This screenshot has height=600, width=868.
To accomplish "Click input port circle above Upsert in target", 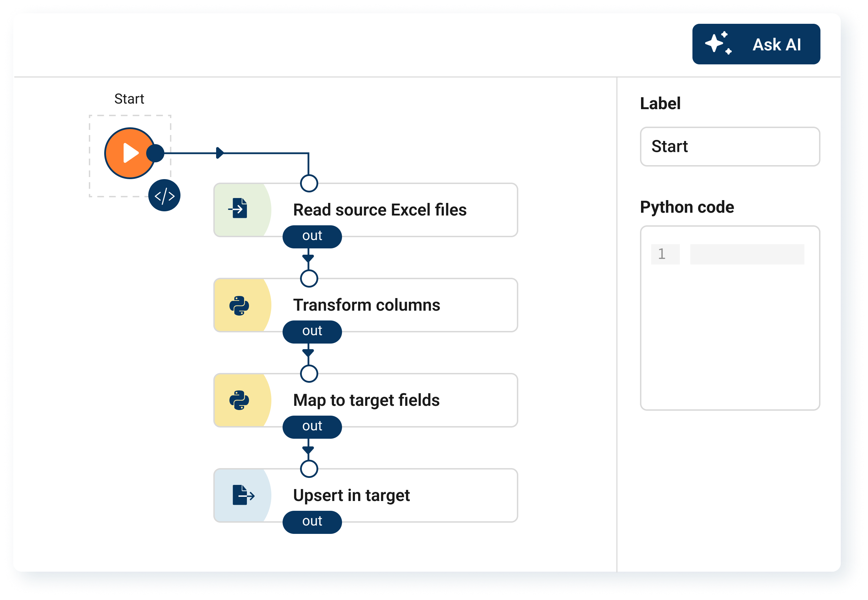I will click(309, 469).
